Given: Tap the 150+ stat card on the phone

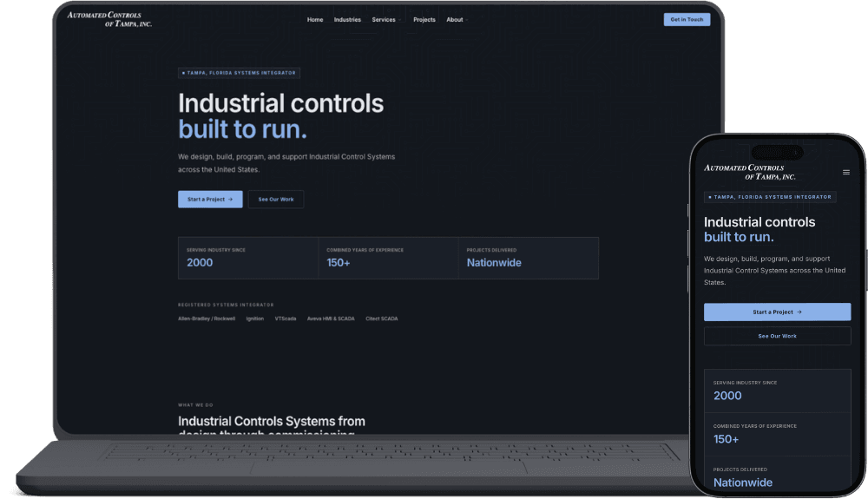Looking at the screenshot, I should tap(777, 434).
